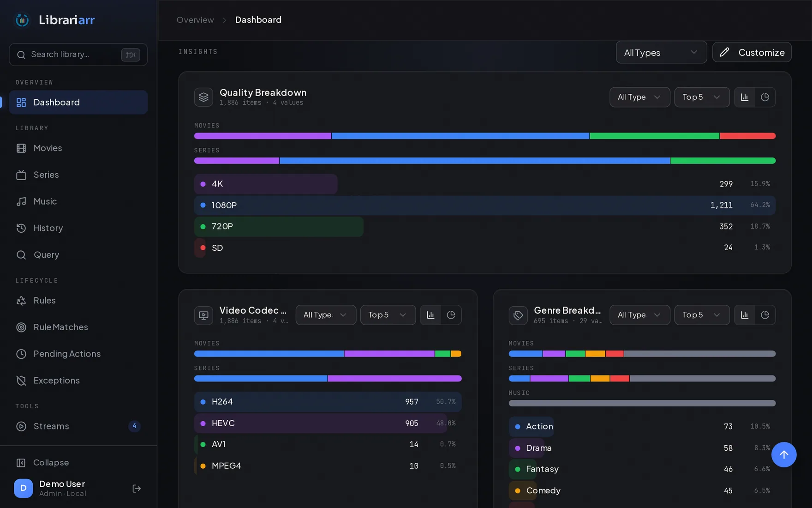Image resolution: width=812 pixels, height=508 pixels.
Task: Select the Action genre row
Action: click(642, 427)
